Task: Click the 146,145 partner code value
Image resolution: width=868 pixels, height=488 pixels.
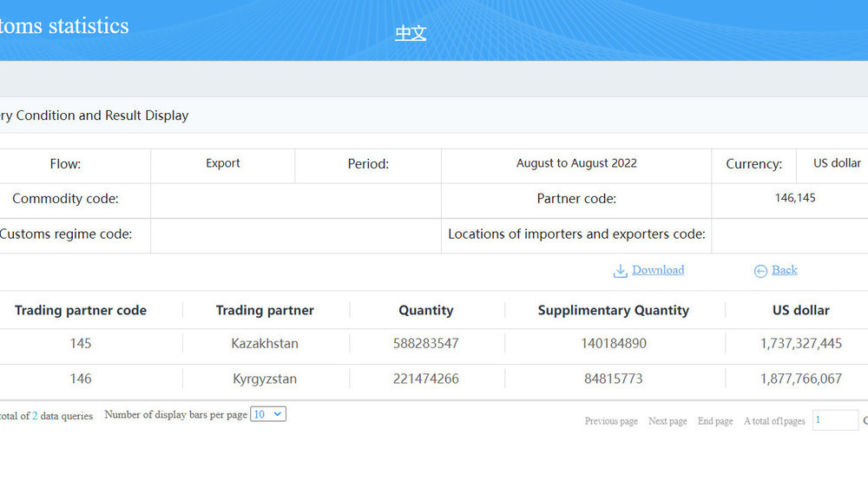Action: tap(795, 198)
